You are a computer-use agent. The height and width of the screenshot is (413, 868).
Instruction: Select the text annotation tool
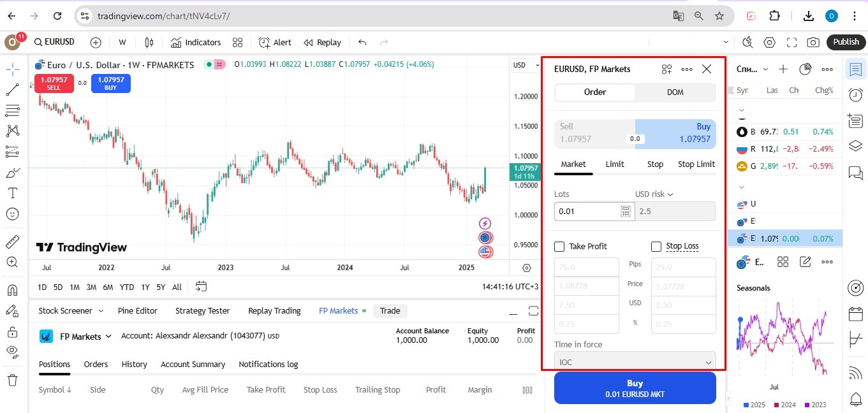point(12,193)
